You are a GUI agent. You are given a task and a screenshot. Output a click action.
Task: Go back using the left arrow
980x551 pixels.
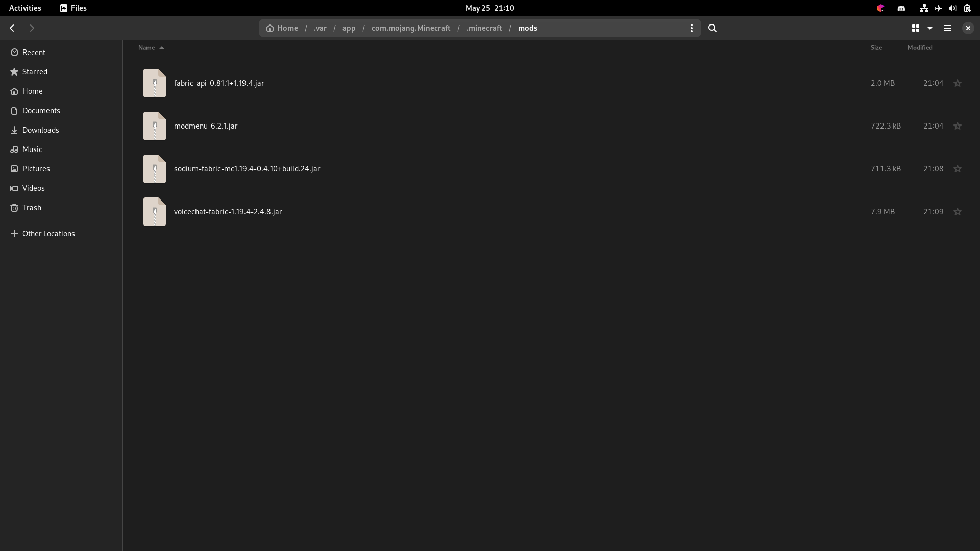point(12,28)
